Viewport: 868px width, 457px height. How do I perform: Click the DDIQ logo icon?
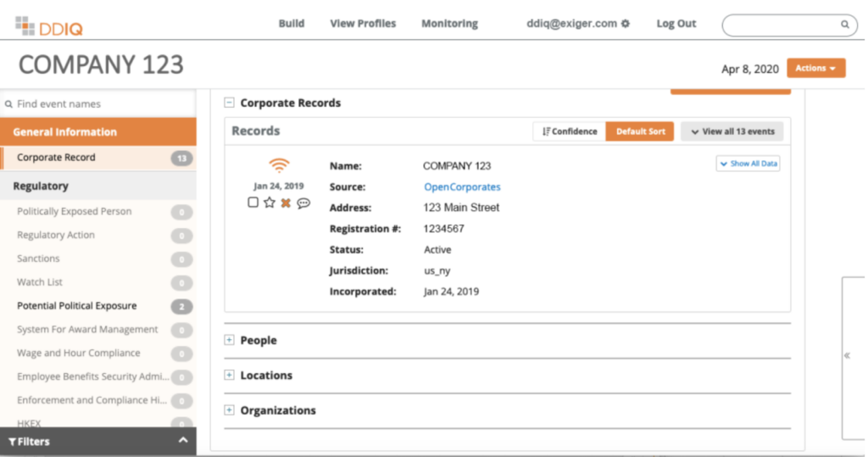(25, 25)
